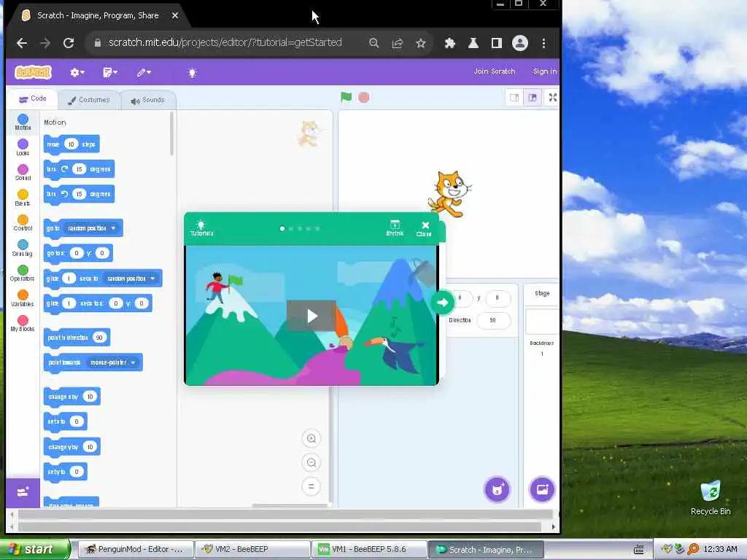Open the Code tab

[x=33, y=99]
